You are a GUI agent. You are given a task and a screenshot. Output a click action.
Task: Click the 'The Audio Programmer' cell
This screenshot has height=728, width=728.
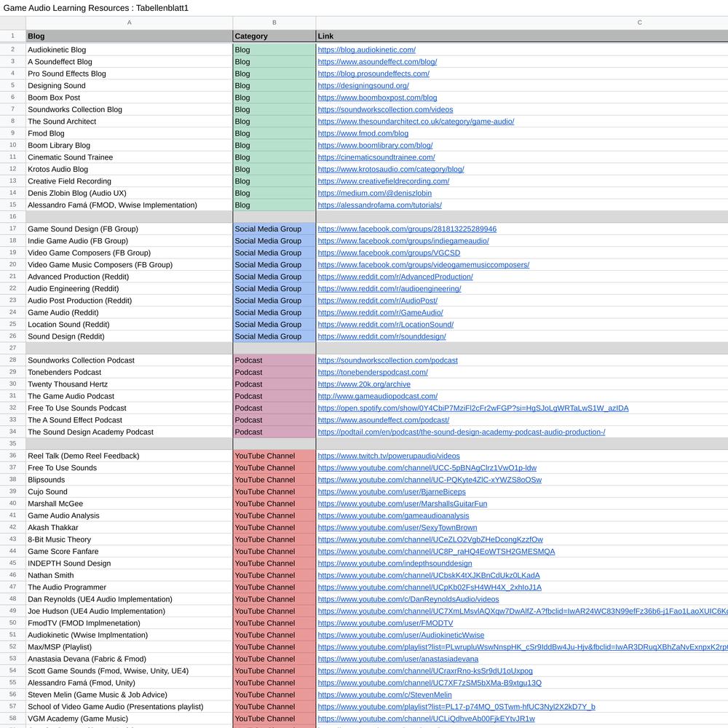click(129, 587)
